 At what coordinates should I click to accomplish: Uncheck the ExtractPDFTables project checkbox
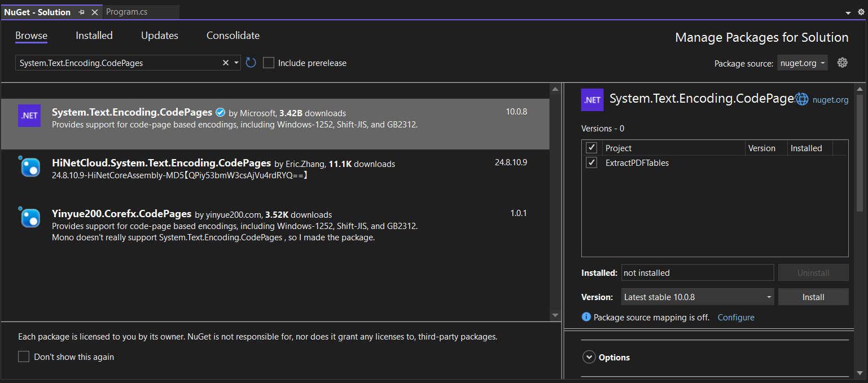tap(591, 162)
